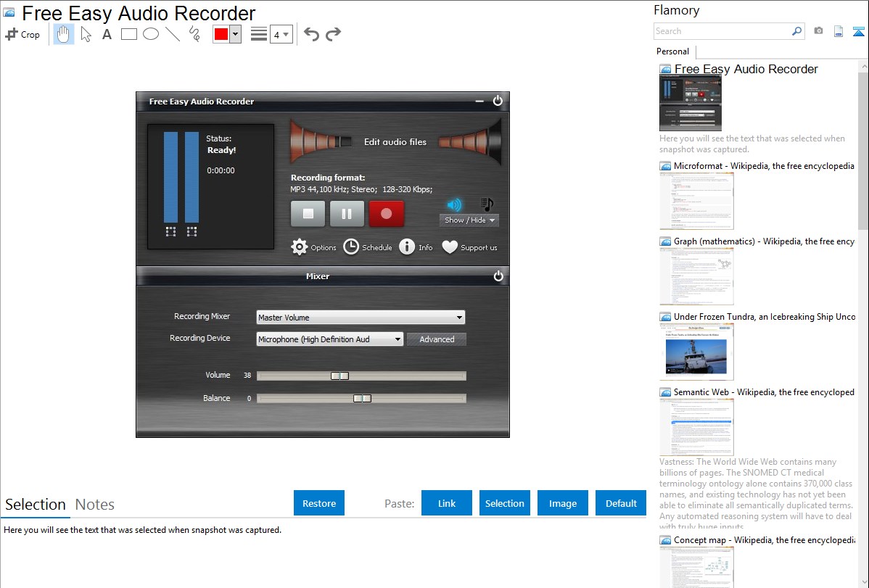This screenshot has height=588, width=869.
Task: Switch to the Notes tab
Action: coord(95,505)
